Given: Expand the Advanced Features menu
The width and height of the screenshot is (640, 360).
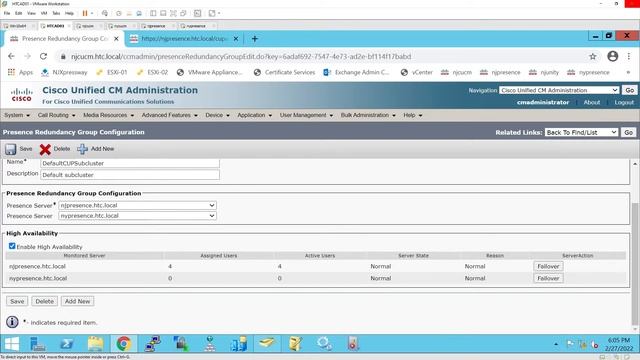Looking at the screenshot, I should [169, 115].
